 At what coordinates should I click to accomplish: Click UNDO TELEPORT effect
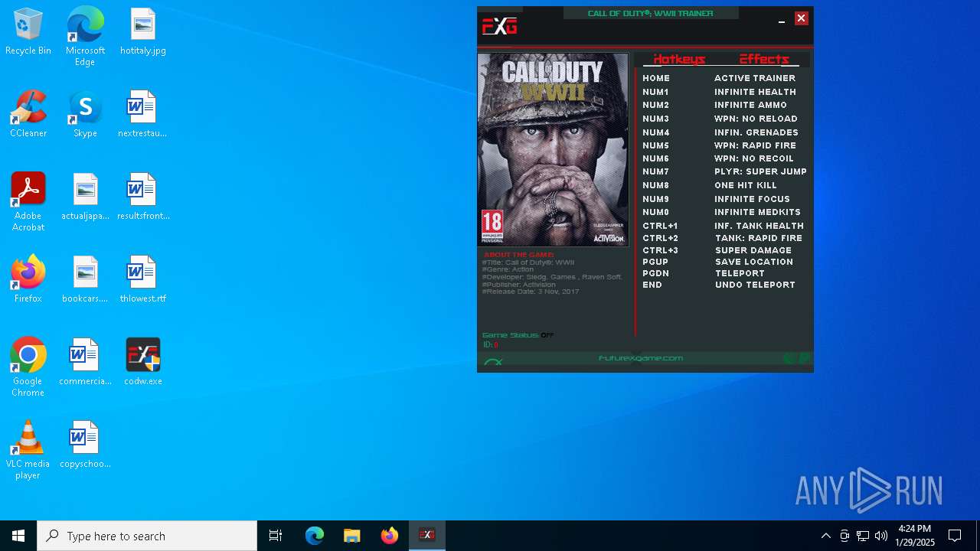pos(756,285)
